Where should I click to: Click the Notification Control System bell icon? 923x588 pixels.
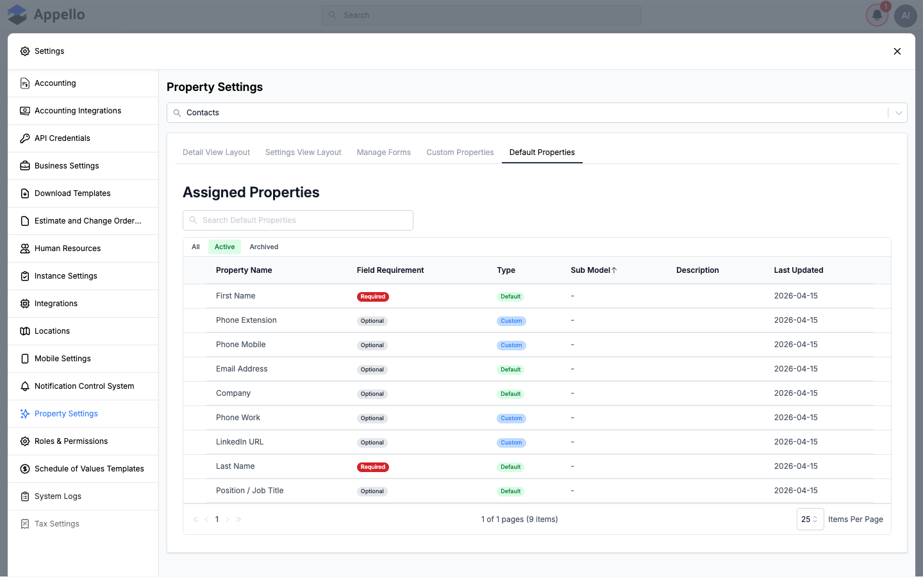click(x=25, y=386)
